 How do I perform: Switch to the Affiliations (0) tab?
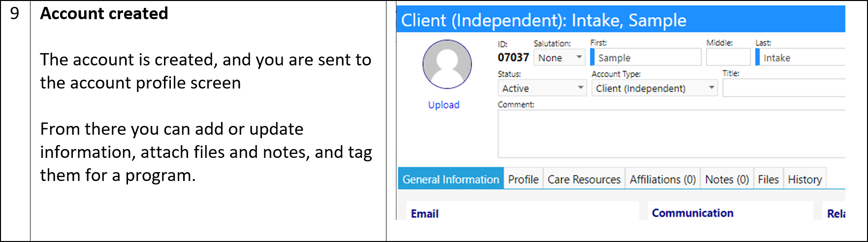pyautogui.click(x=663, y=179)
